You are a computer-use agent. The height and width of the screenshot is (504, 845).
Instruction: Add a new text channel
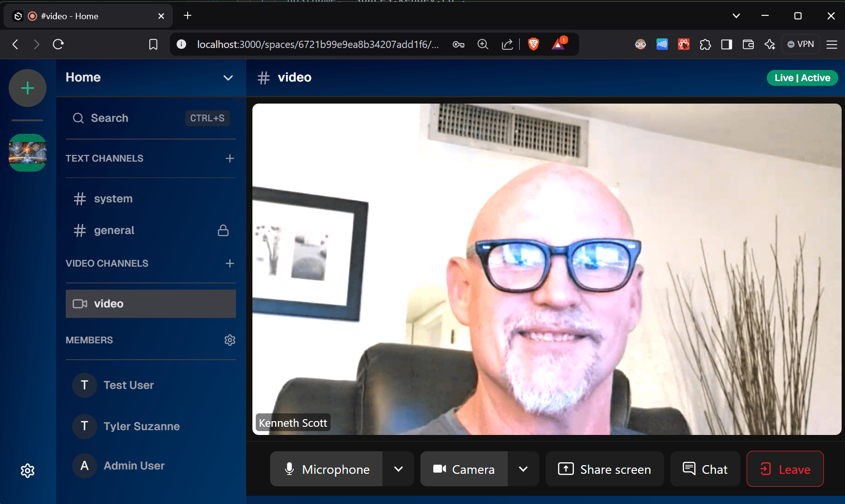tap(230, 158)
